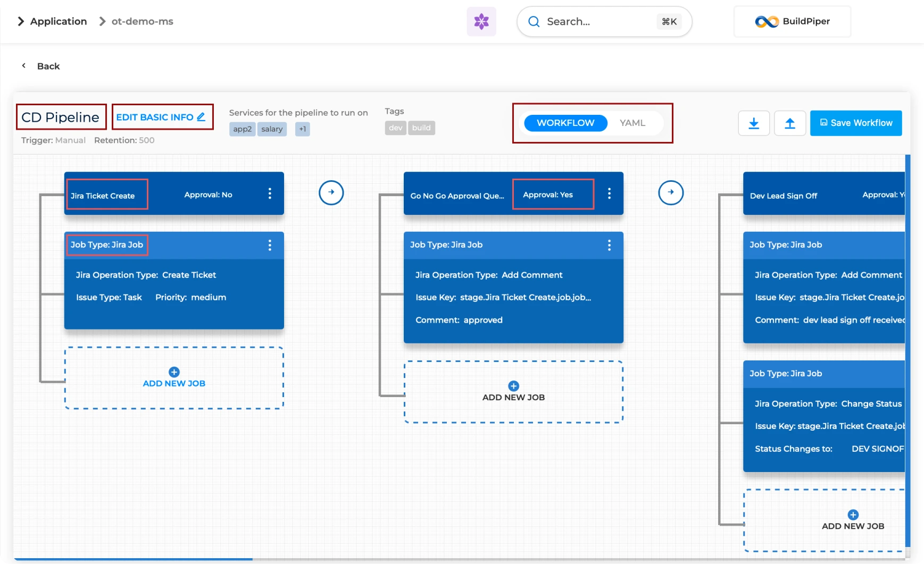Click Status Changes to: DEV SIGNOFF text
924x564 pixels.
830,449
